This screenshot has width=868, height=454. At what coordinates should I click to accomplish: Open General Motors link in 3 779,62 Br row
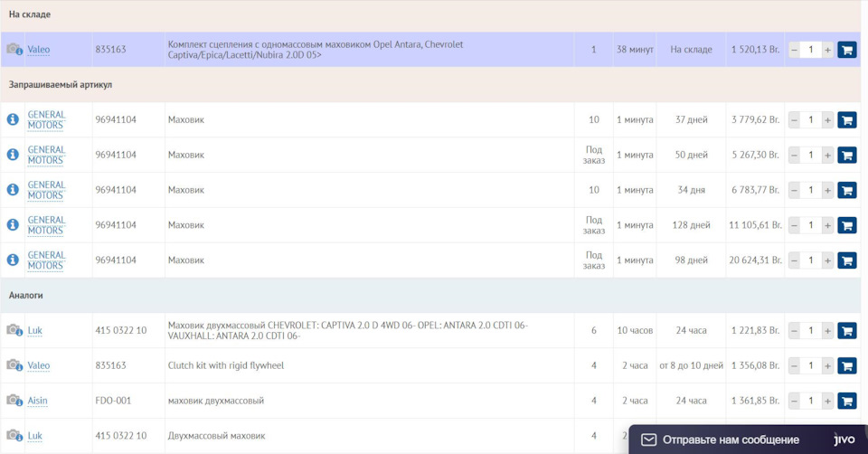pos(46,119)
